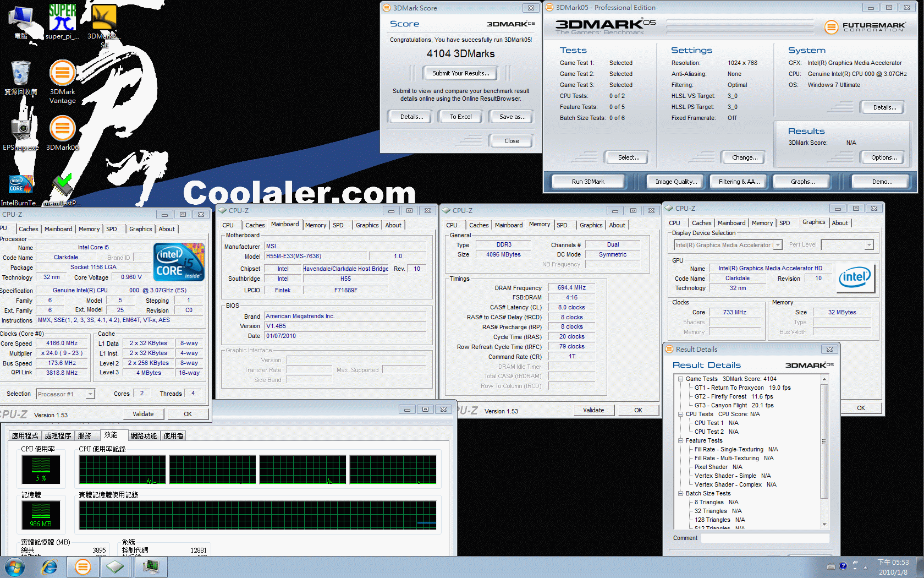Viewport: 924px width, 578px height.
Task: Click the Result Details window title icon
Action: click(669, 349)
